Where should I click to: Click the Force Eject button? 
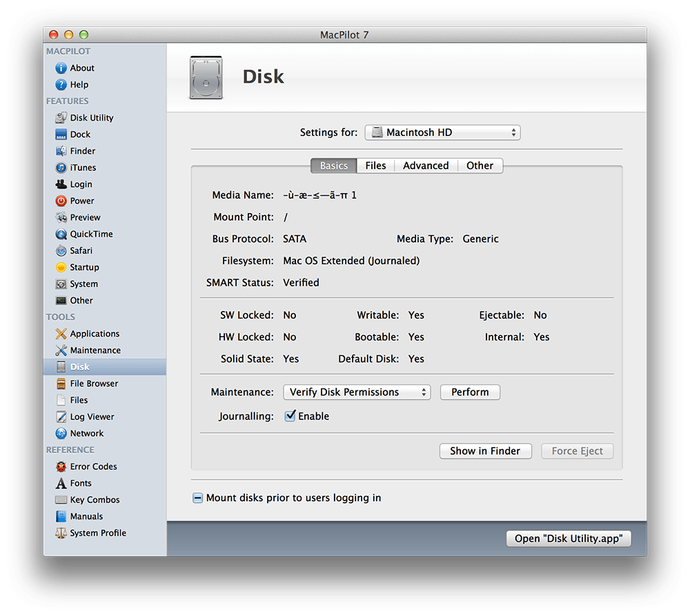[x=578, y=451]
